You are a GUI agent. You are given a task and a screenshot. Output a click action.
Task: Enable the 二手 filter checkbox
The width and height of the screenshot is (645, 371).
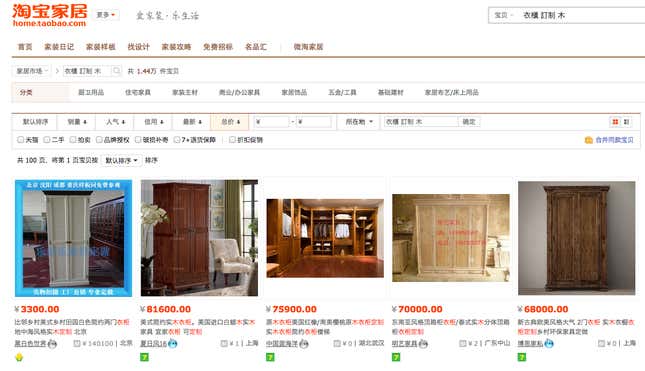click(46, 140)
